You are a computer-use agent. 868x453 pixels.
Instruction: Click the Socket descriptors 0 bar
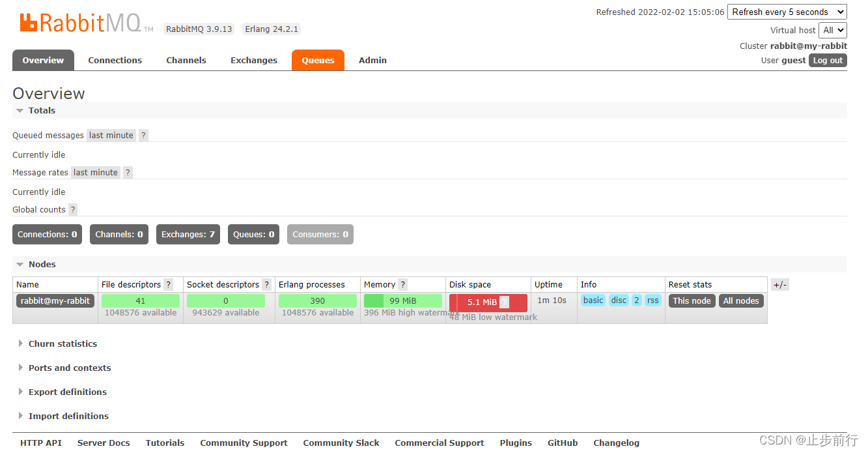click(226, 301)
